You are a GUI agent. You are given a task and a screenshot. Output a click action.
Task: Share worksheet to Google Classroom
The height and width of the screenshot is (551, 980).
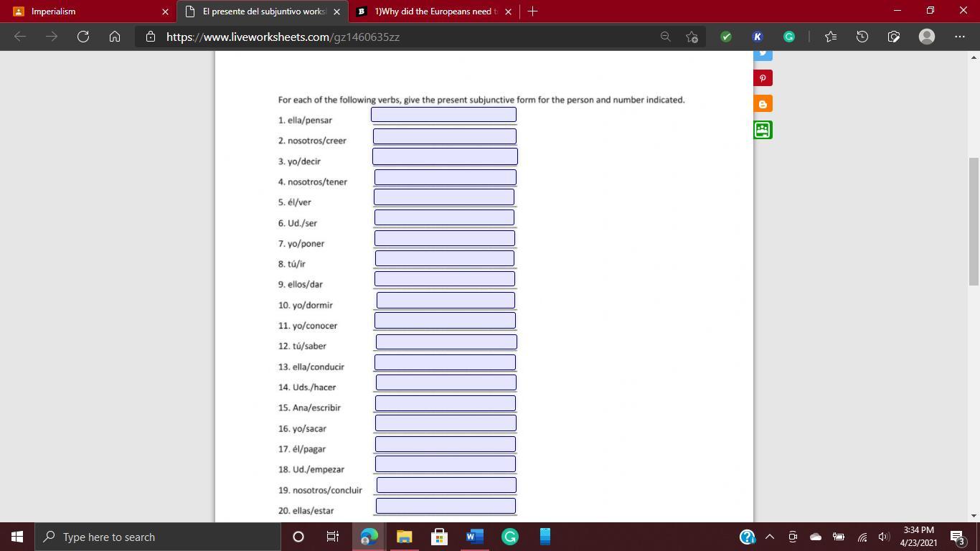(763, 130)
